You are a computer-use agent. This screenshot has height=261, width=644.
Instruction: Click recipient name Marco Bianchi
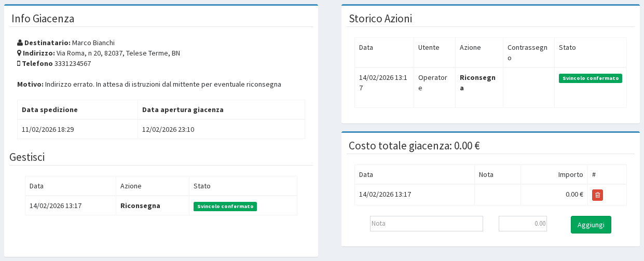(x=93, y=43)
